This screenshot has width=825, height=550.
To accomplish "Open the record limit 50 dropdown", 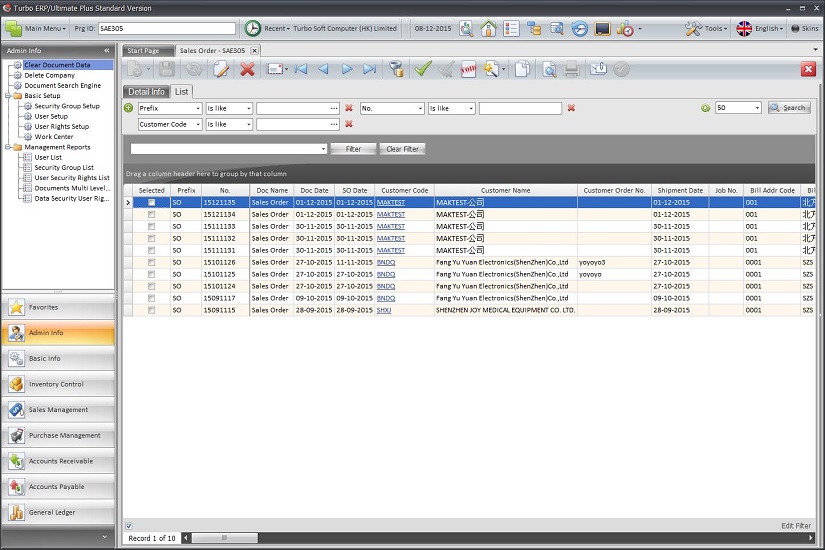I will coord(757,108).
